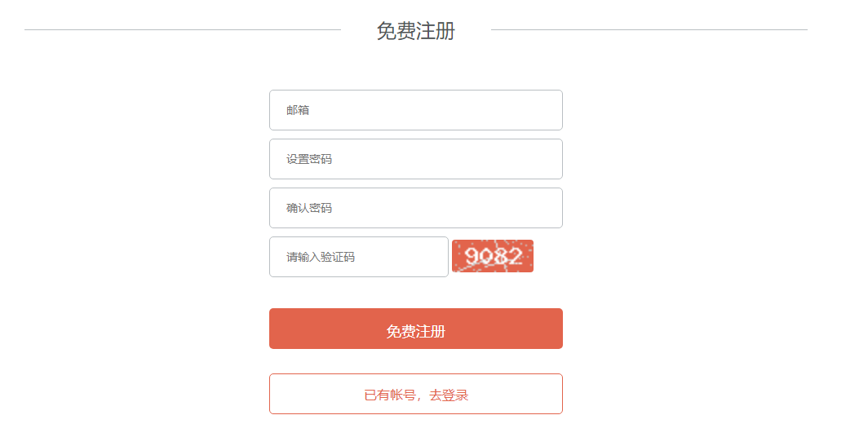Click the 去登录 text in outlined button
The width and height of the screenshot is (868, 446).
tap(449, 395)
